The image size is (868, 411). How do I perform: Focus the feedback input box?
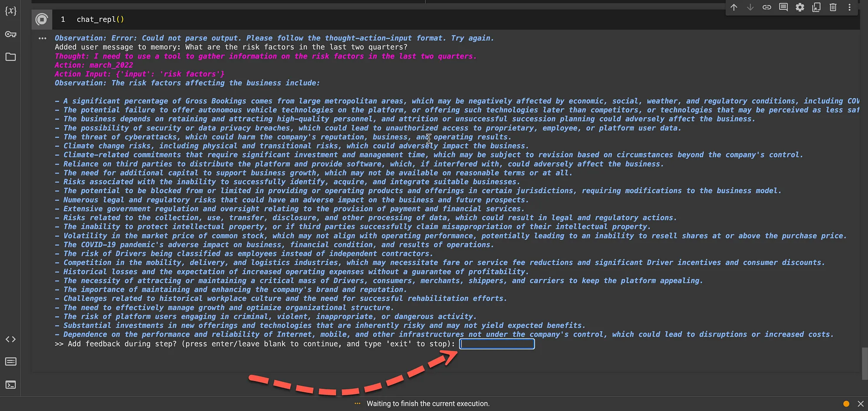[x=497, y=344]
